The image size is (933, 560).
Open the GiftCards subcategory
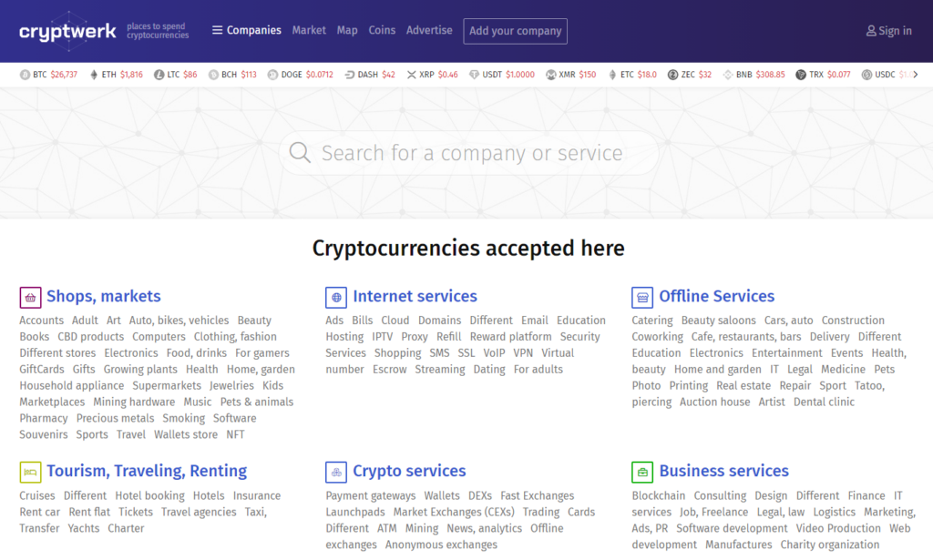[42, 369]
